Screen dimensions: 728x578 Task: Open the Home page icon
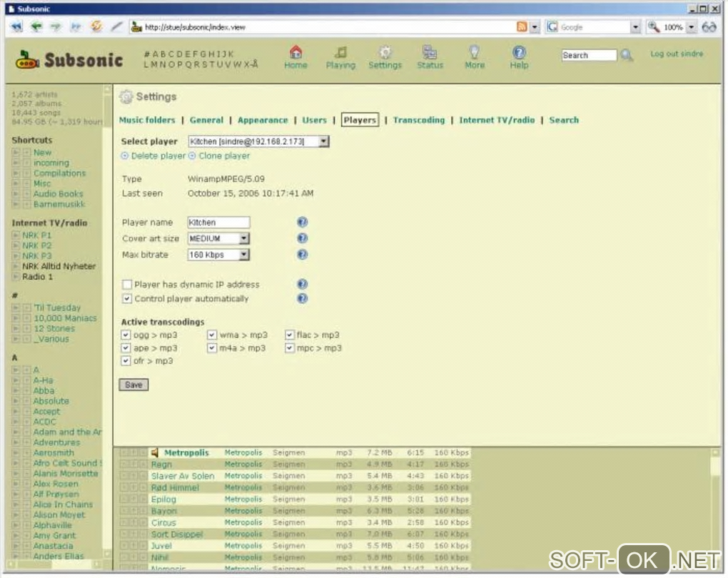(x=295, y=51)
